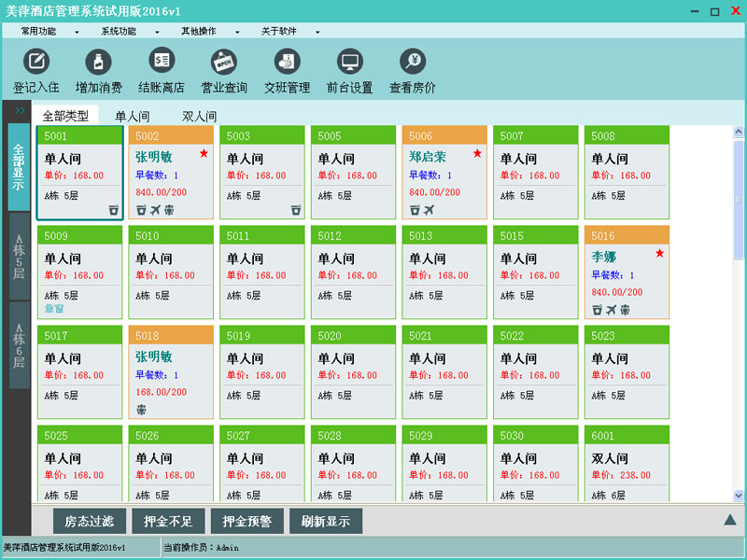Screen dimensions: 747x560
Task: Click the group icon in room 5016
Action: pos(625,310)
